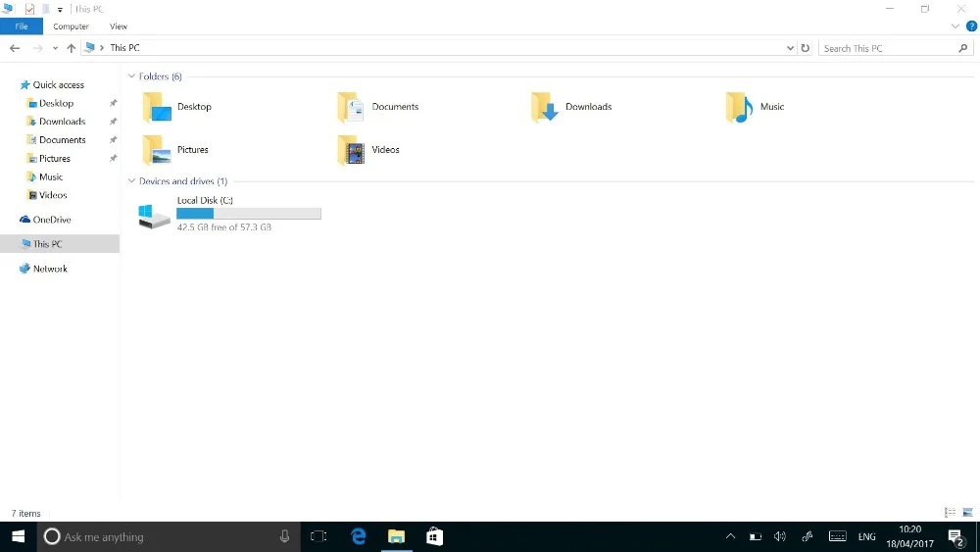Click the pin icon beside Downloads
This screenshot has width=980, height=552.
pos(113,122)
